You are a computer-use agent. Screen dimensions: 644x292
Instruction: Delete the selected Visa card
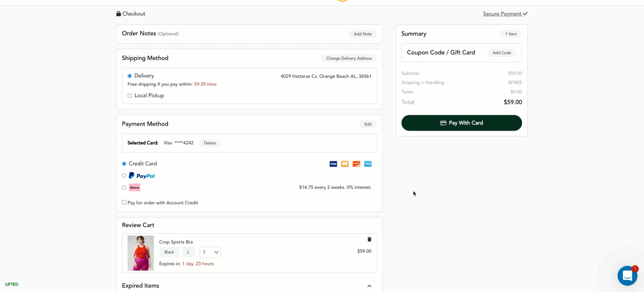210,143
